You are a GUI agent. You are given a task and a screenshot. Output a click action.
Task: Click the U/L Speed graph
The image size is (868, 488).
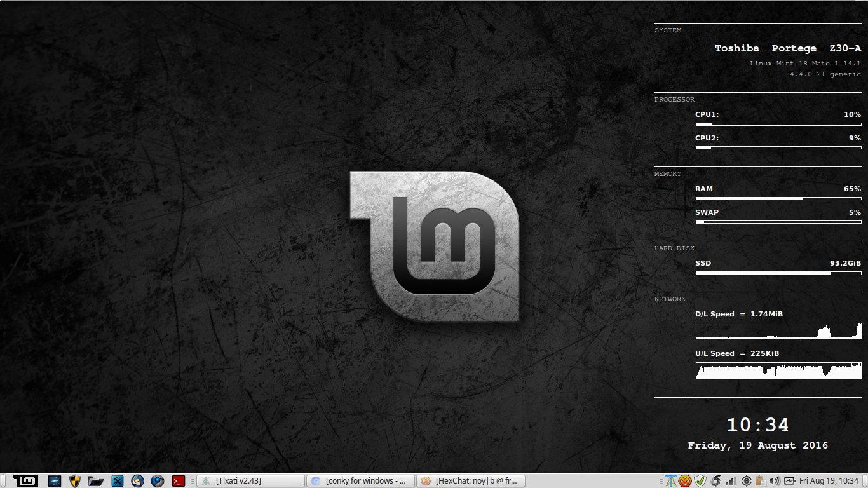click(778, 370)
